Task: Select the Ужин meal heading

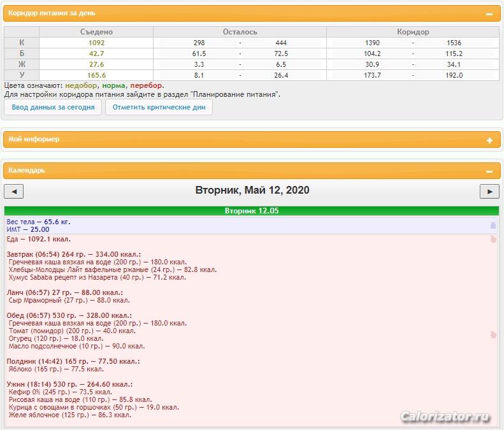Action: tap(69, 384)
